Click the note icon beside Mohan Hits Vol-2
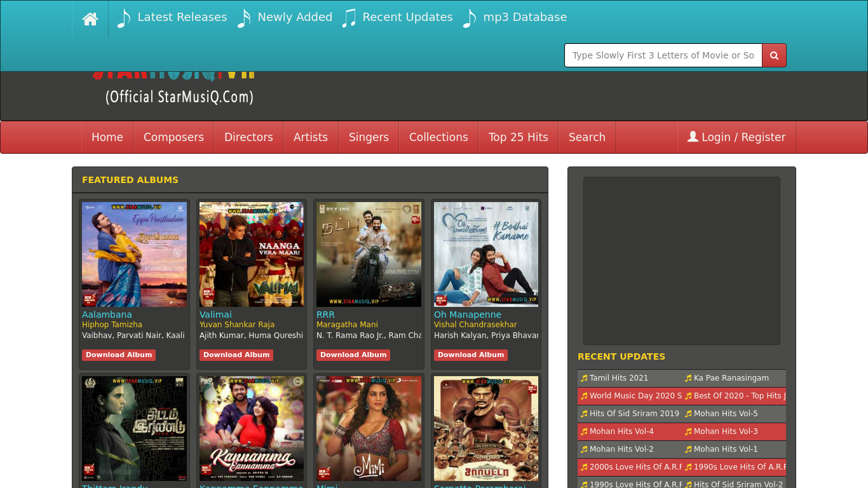The height and width of the screenshot is (488, 868). [x=584, y=449]
